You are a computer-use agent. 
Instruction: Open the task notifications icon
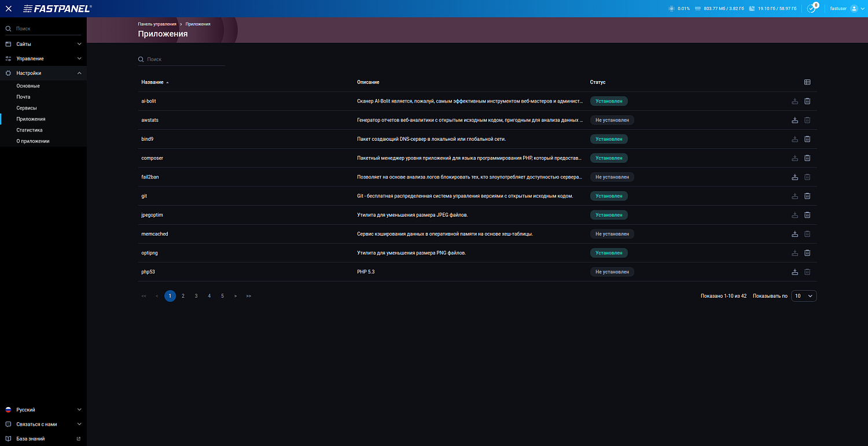(x=811, y=9)
